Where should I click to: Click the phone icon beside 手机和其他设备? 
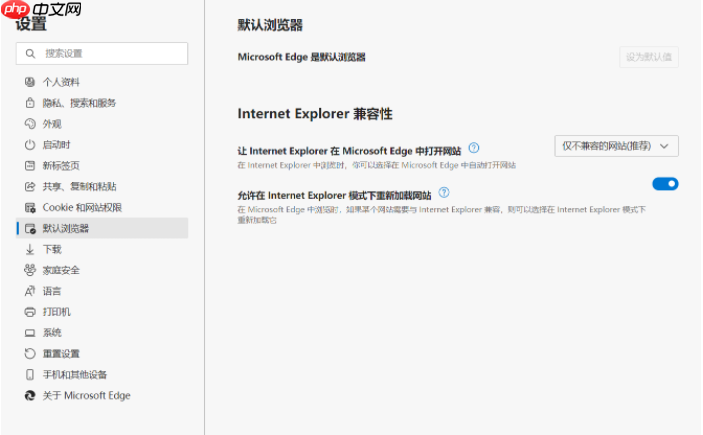pos(30,374)
